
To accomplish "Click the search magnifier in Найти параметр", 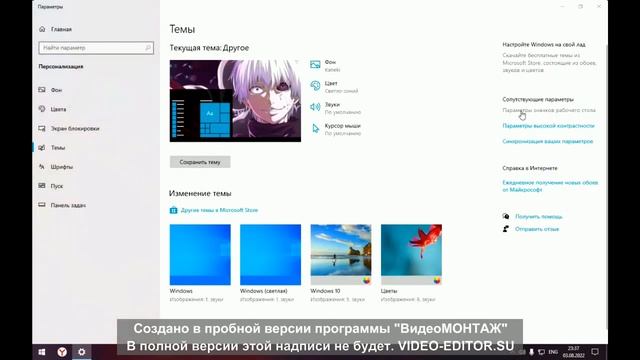I will pos(148,48).
